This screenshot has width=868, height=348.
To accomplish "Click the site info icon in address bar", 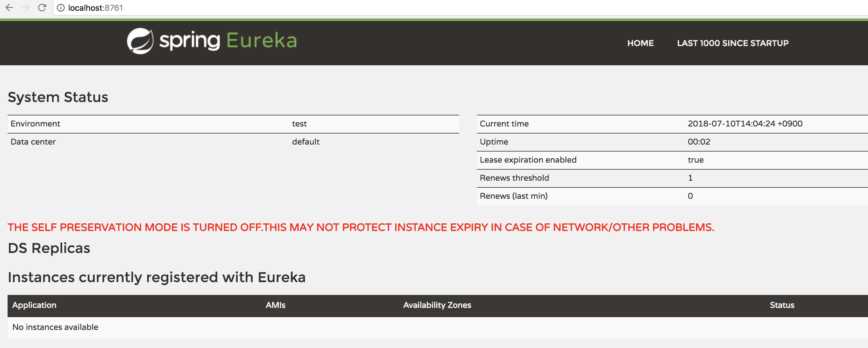I will (61, 8).
